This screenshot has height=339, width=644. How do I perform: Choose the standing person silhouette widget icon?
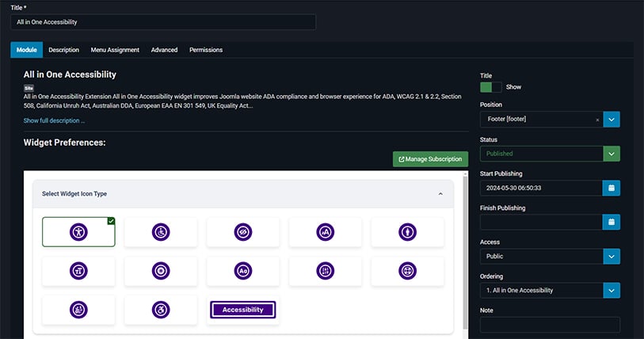[407, 232]
